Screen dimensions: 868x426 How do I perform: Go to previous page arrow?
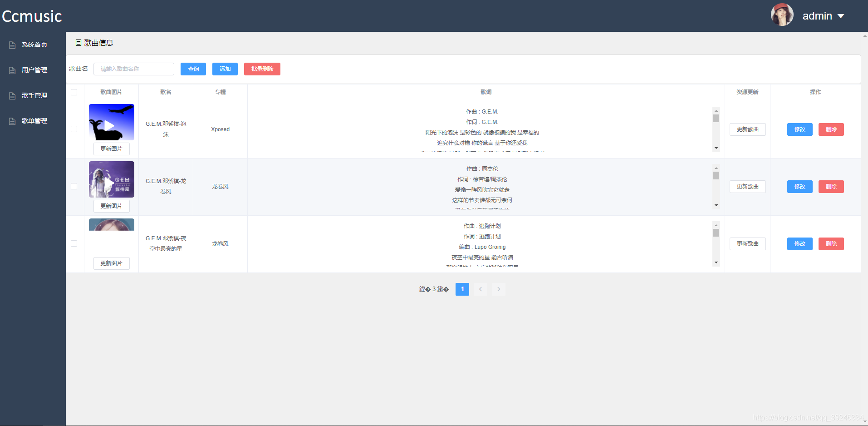481,289
